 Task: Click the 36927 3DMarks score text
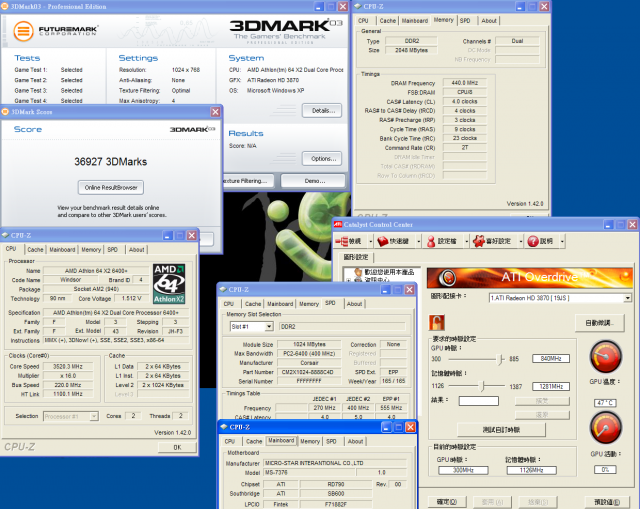[111, 162]
